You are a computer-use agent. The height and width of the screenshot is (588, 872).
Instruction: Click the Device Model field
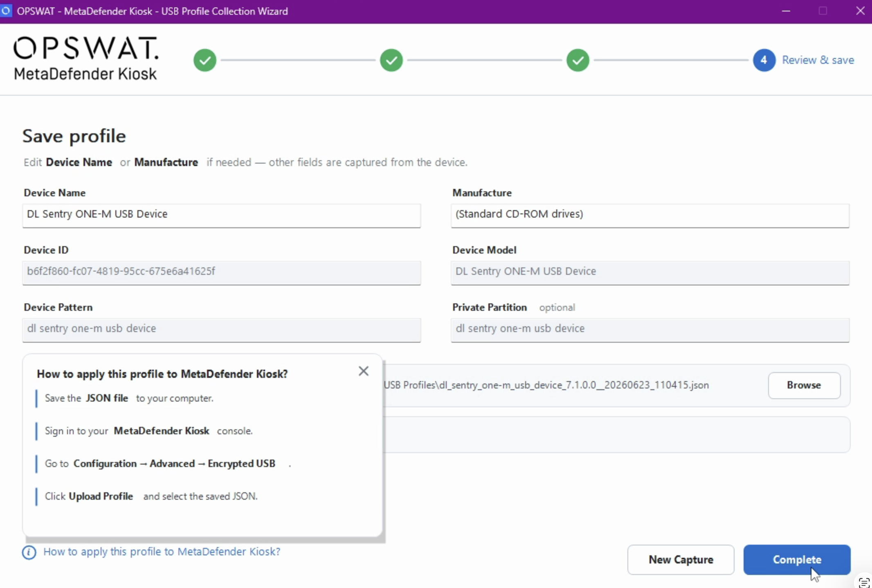coord(650,272)
